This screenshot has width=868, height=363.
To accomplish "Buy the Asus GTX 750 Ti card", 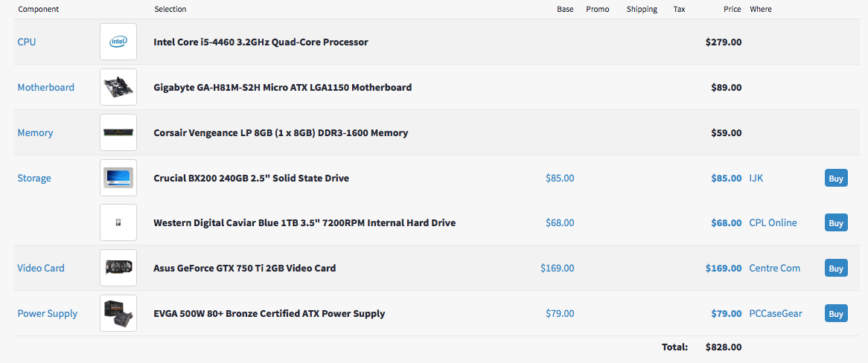I will [x=836, y=269].
